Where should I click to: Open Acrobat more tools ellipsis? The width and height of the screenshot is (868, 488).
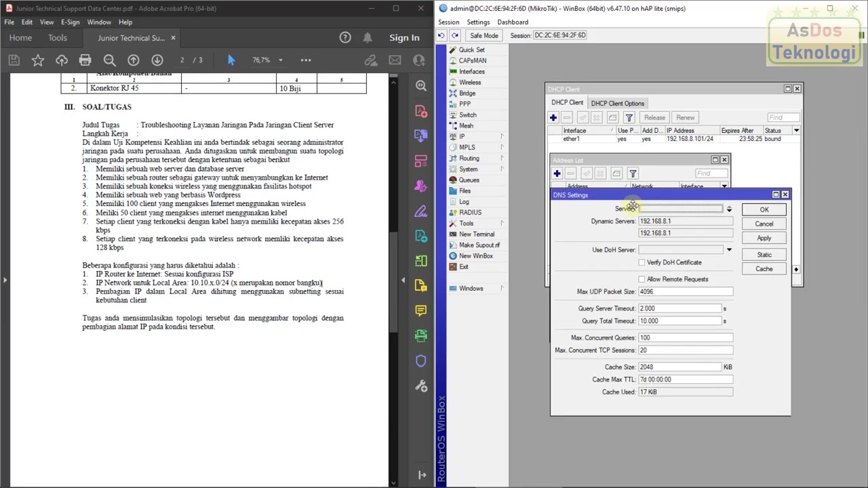[306, 60]
